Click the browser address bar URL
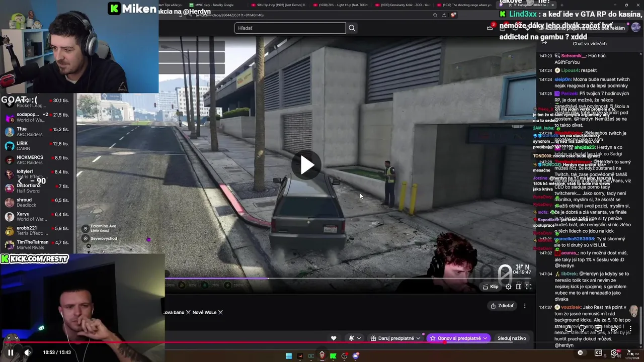 pyautogui.click(x=229, y=15)
